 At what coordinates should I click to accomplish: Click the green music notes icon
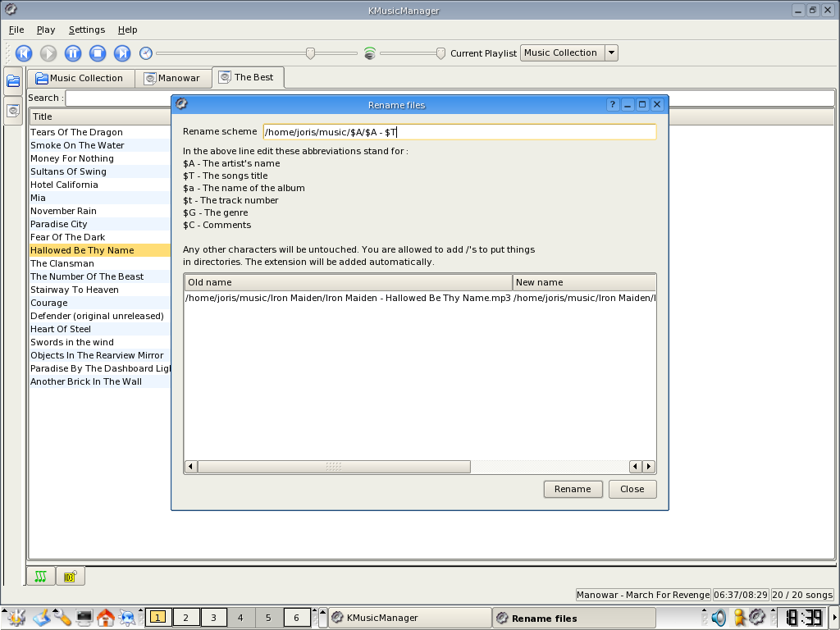click(40, 577)
